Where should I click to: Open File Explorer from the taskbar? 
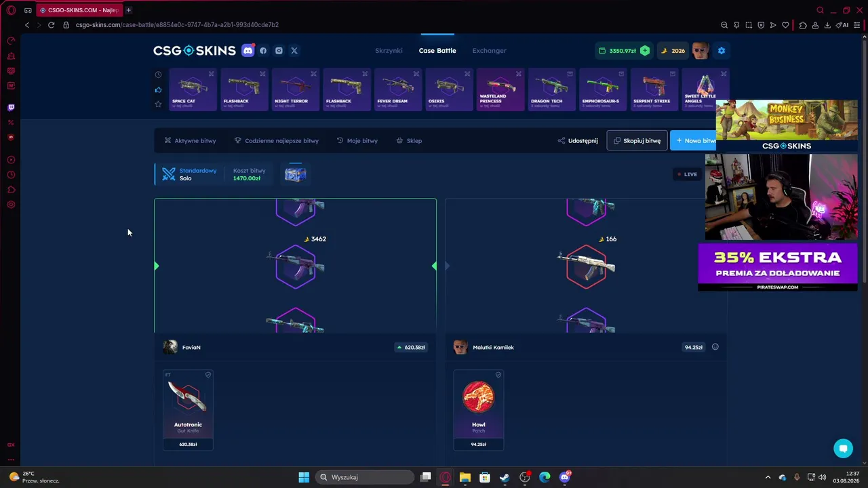[x=465, y=477]
